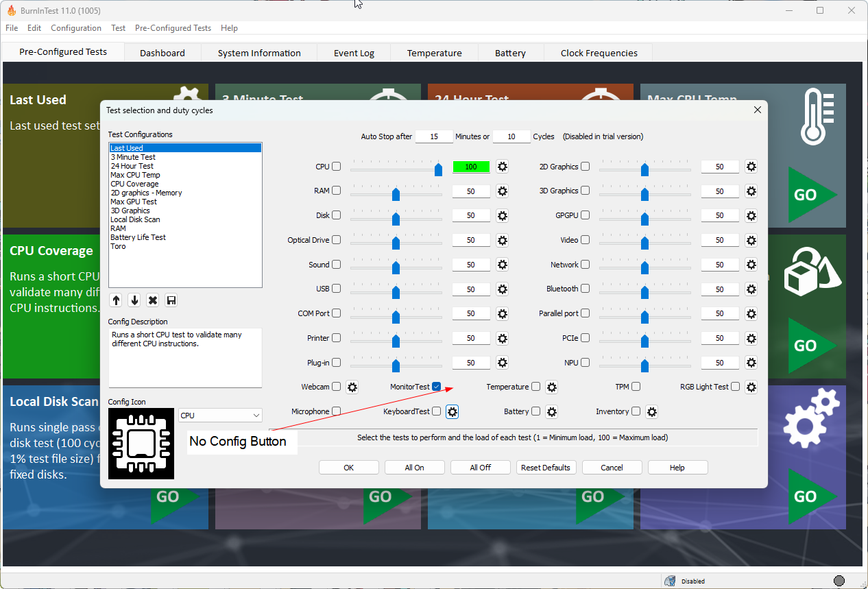This screenshot has height=589, width=868.
Task: Open the File menu
Action: click(12, 28)
